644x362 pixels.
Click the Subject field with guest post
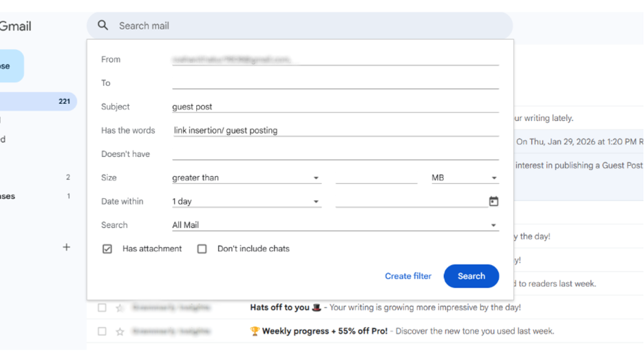pos(335,107)
